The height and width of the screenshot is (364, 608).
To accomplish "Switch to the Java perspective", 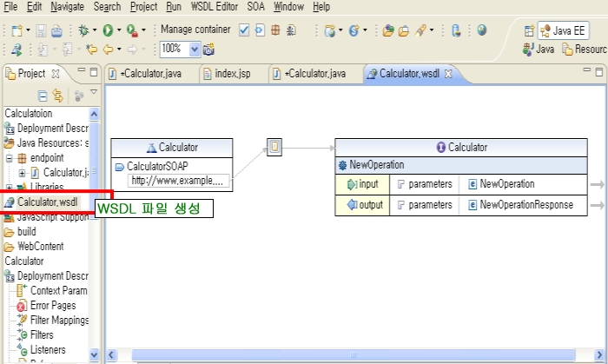I will [539, 50].
